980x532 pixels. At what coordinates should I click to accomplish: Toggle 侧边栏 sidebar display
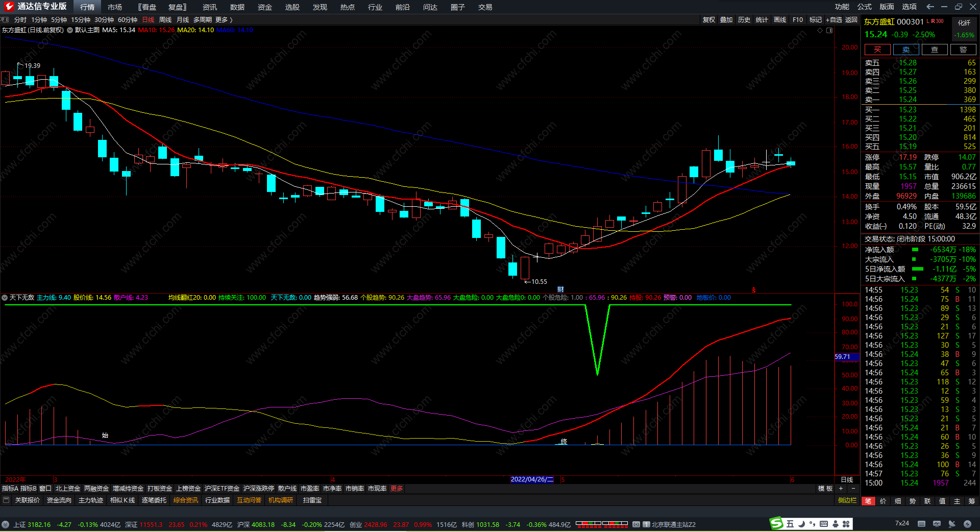[x=847, y=500]
